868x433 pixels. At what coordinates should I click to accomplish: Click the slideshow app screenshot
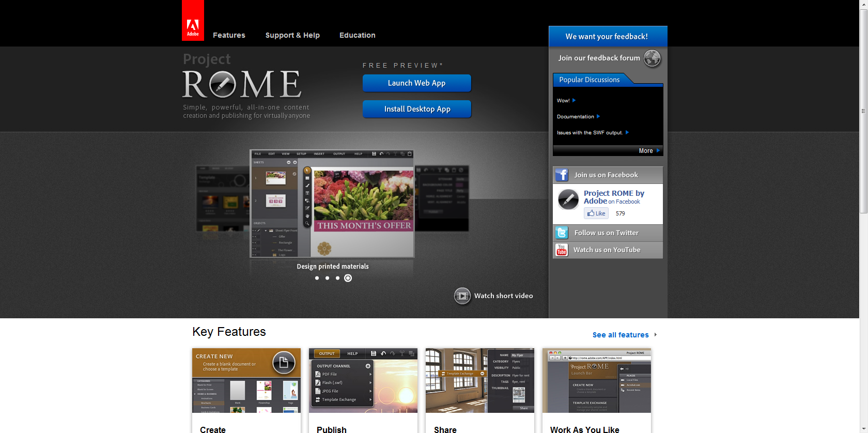click(332, 204)
